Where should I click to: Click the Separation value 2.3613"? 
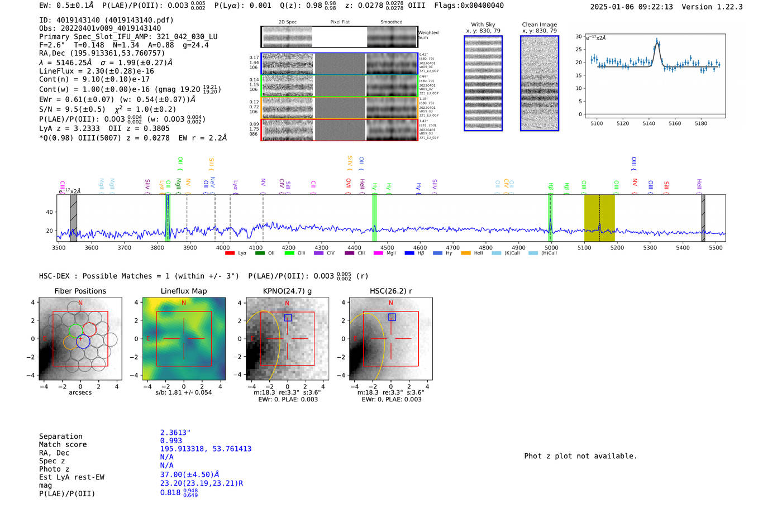click(x=175, y=433)
